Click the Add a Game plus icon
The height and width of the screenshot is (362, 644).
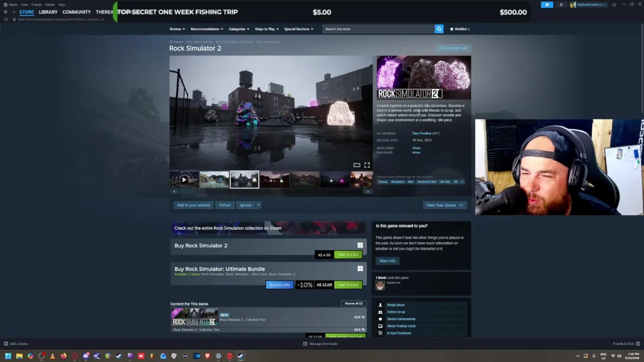[6, 344]
